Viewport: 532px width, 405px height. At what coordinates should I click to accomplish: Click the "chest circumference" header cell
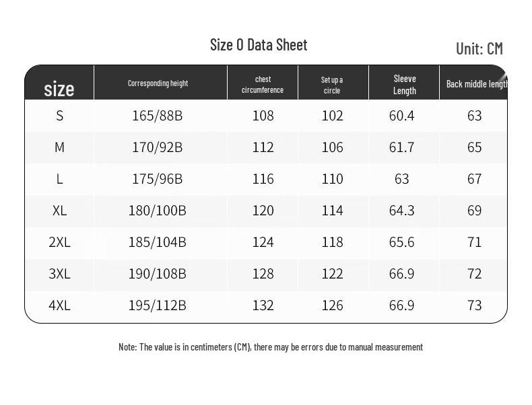pos(263,85)
